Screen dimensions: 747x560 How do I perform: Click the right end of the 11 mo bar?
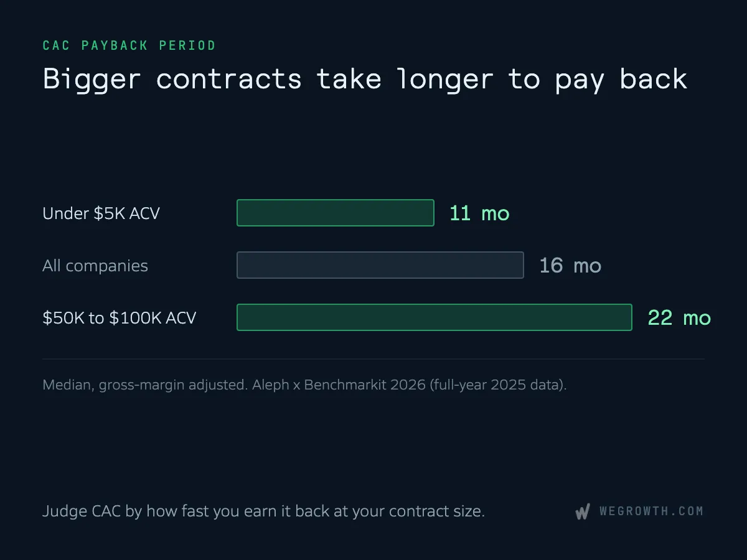click(431, 213)
